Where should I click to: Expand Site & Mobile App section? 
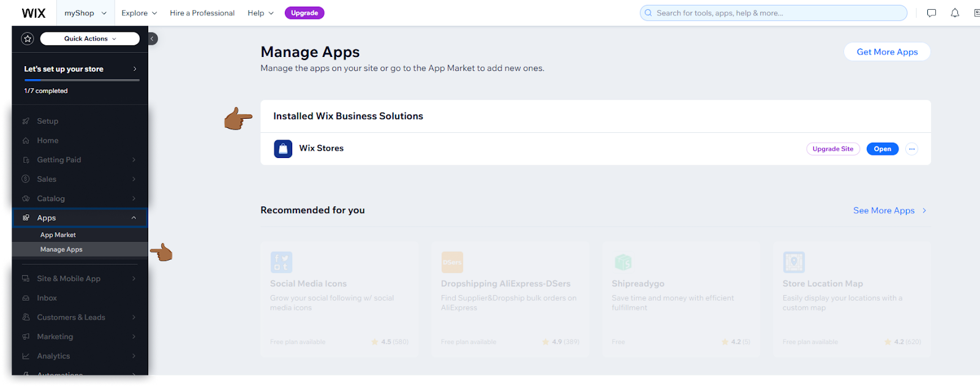coord(80,279)
